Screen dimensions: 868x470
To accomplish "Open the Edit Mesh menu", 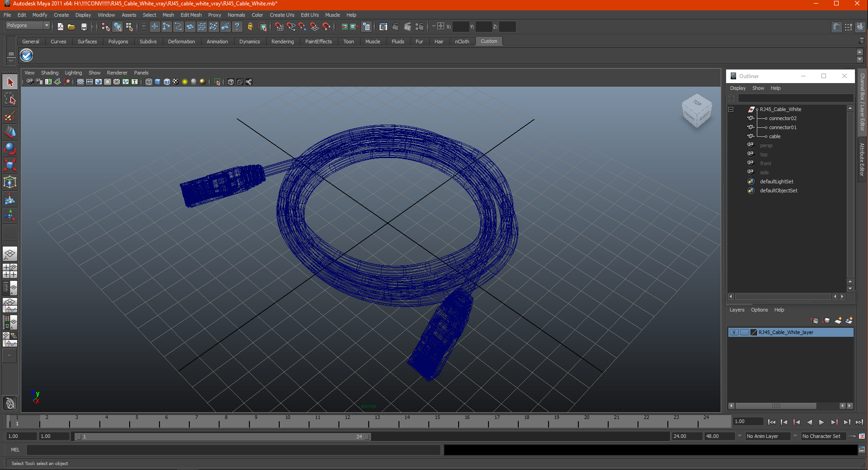I will (191, 15).
